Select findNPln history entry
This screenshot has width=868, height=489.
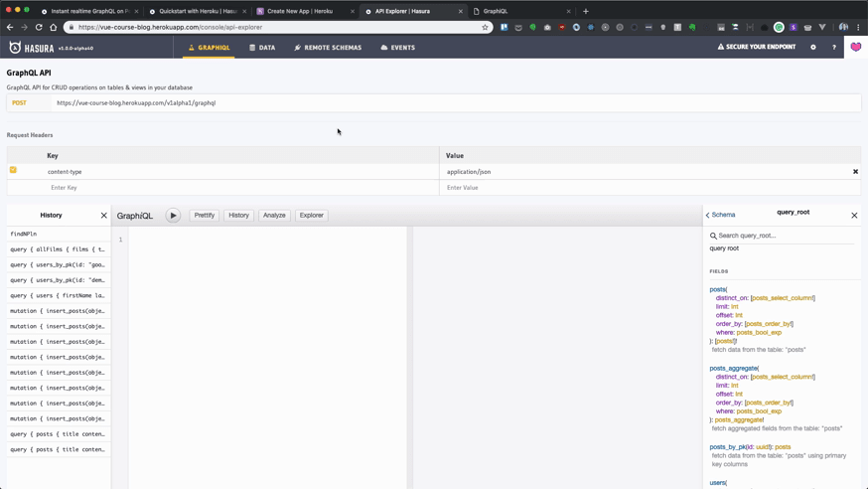[x=59, y=235]
